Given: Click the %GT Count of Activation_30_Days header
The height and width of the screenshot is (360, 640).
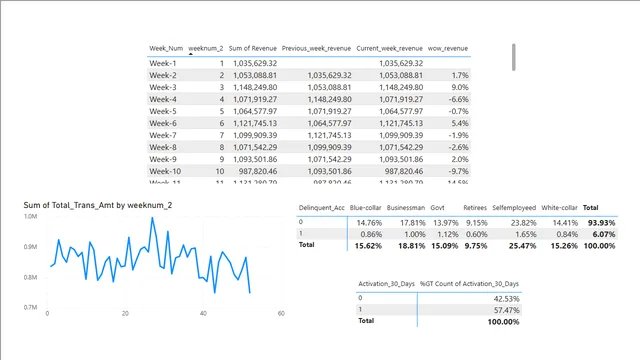Looking at the screenshot, I should coord(469,284).
